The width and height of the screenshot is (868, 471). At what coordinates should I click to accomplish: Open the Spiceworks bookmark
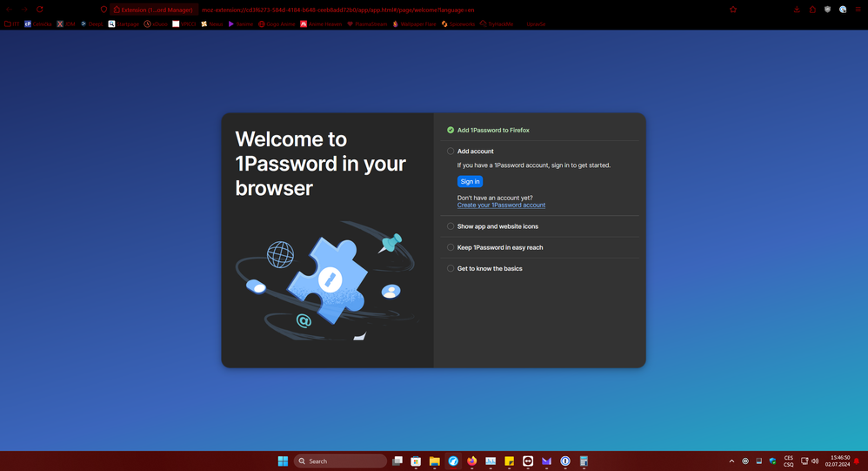point(458,24)
